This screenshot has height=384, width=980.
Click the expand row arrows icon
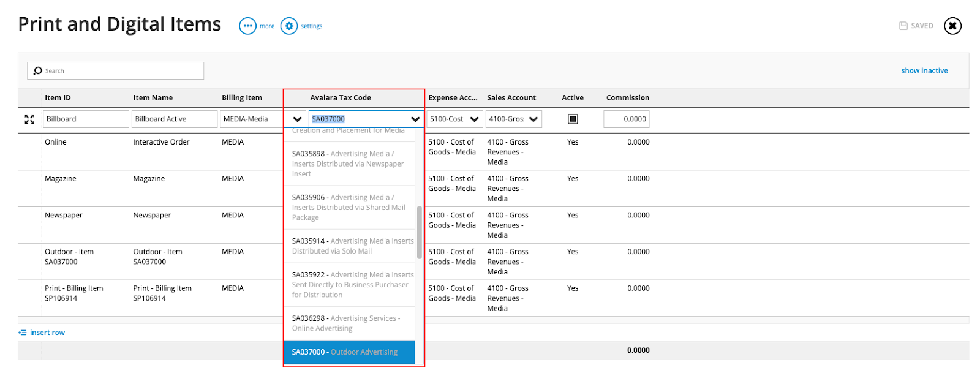(29, 119)
